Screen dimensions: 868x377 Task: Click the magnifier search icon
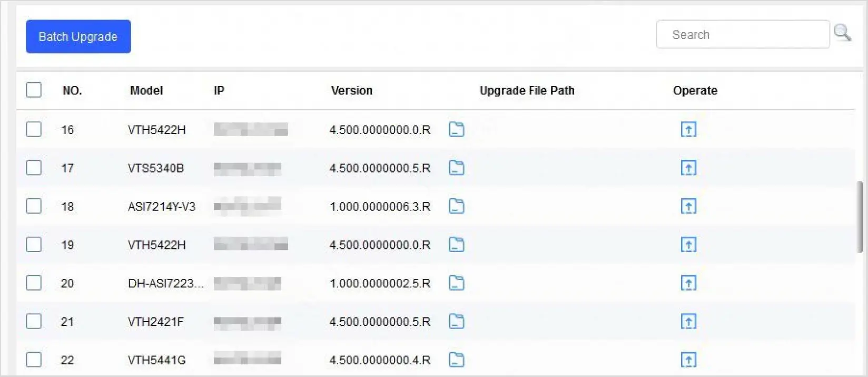pyautogui.click(x=842, y=33)
